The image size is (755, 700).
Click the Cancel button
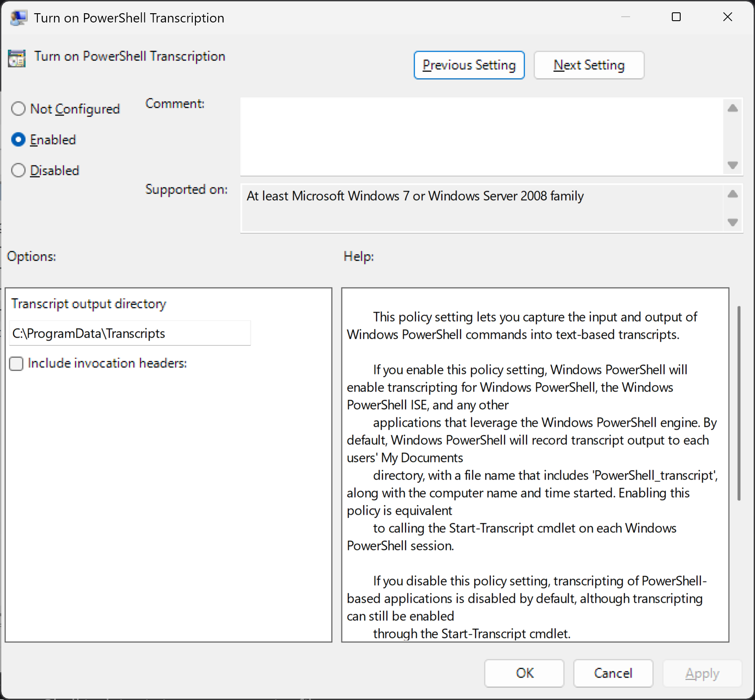[x=613, y=673]
